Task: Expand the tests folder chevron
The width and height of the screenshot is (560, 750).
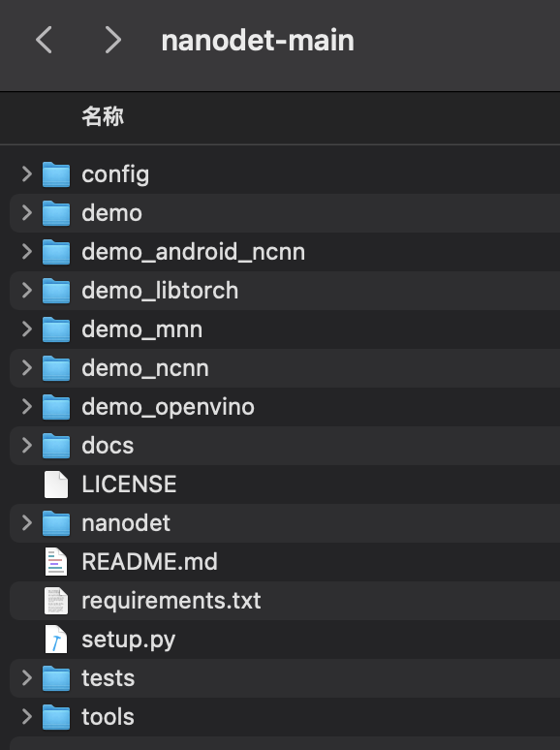Action: [27, 677]
